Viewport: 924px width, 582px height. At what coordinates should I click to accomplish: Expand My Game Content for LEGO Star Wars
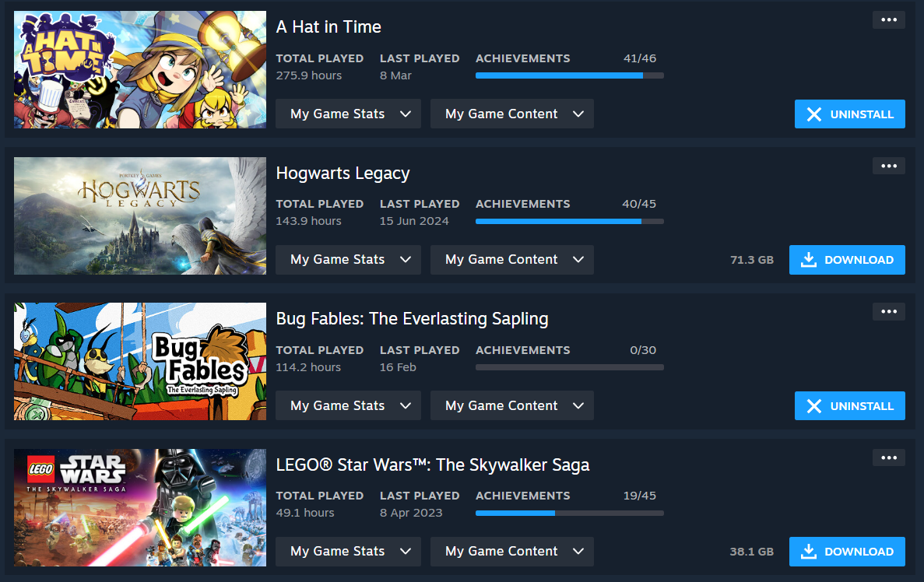tap(512, 552)
